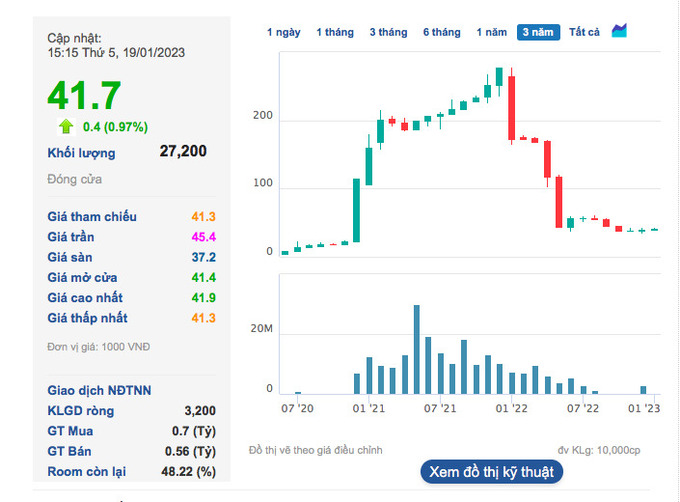Click the Khối lượng label

tap(82, 153)
